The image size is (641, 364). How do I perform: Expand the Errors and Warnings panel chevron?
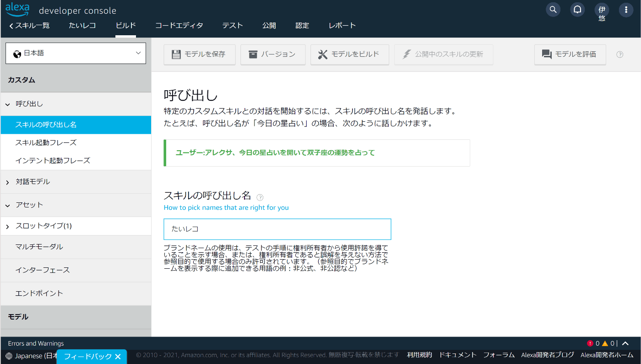coord(625,343)
